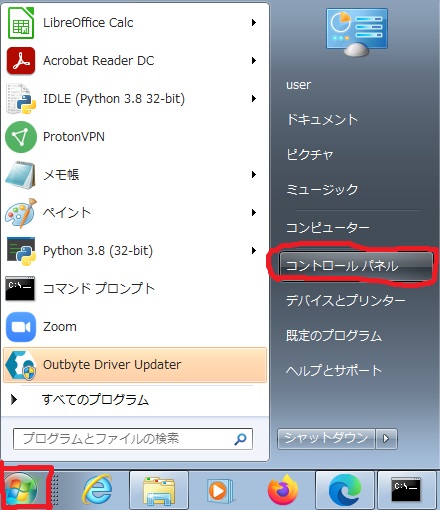The height and width of the screenshot is (510, 440).
Task: Select Zoom text label
Action: [60, 327]
